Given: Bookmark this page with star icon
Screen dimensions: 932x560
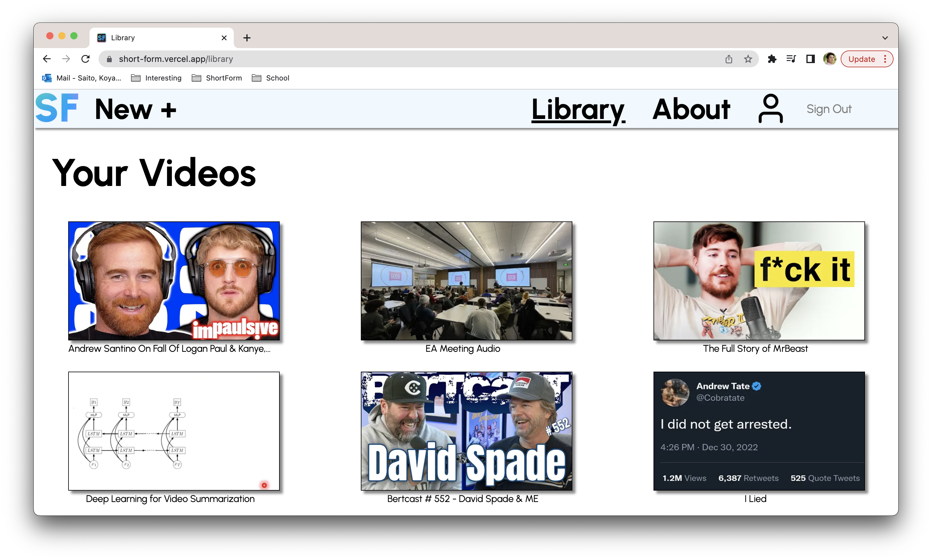Looking at the screenshot, I should [748, 59].
